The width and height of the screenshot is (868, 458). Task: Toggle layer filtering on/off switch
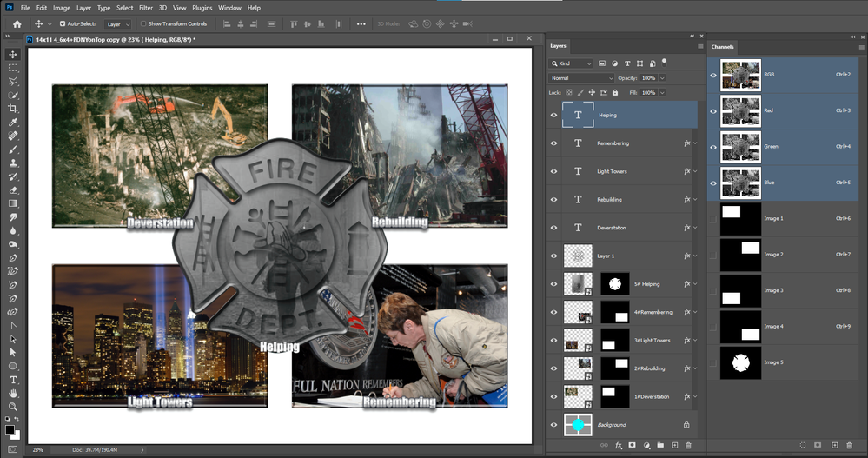[665, 62]
